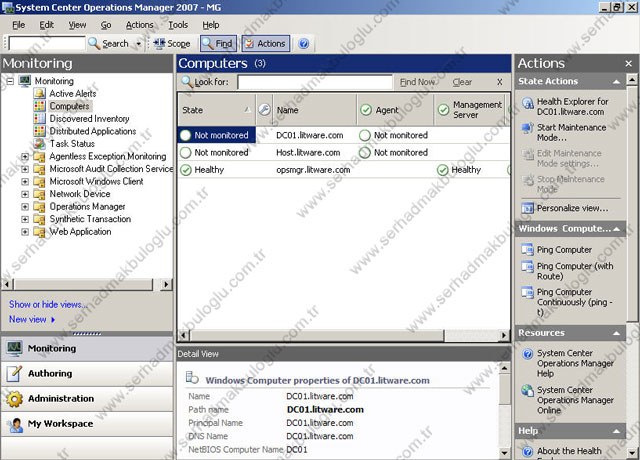This screenshot has width=640, height=460.
Task: Click Personalize view icon
Action: [527, 208]
